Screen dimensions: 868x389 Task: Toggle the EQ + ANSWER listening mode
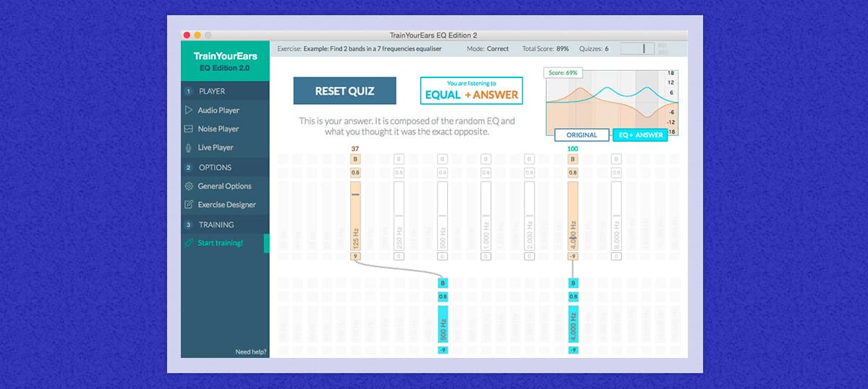[x=640, y=135]
